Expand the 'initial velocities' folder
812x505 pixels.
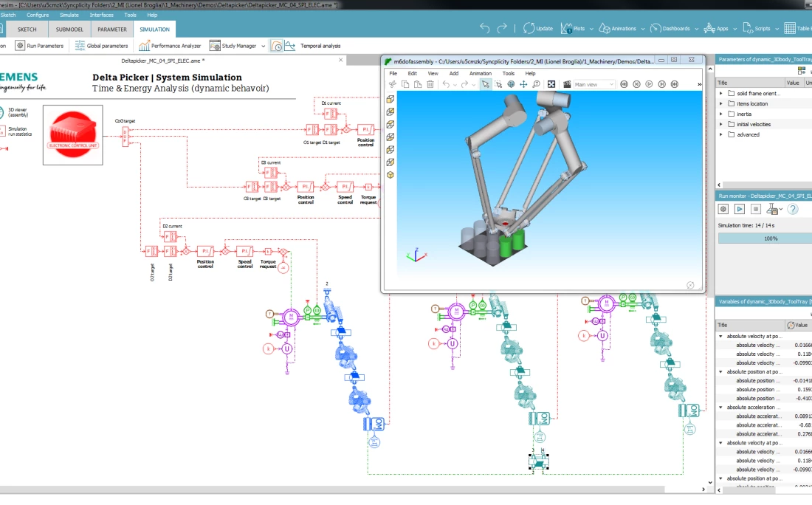721,124
